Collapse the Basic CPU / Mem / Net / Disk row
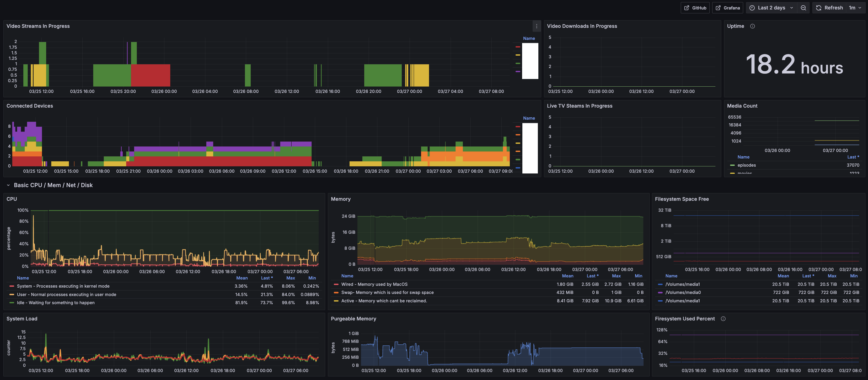Image resolution: width=868 pixels, height=380 pixels. (x=8, y=185)
